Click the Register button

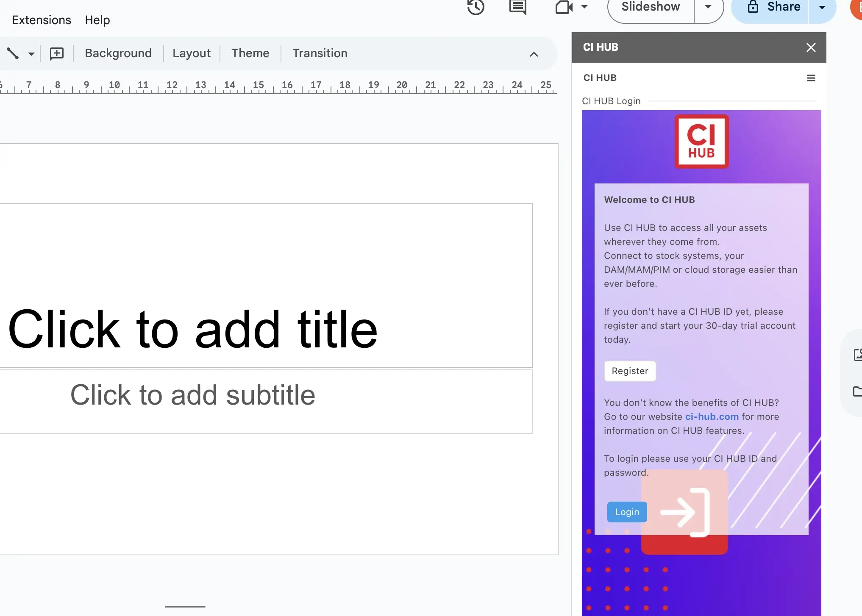coord(630,371)
